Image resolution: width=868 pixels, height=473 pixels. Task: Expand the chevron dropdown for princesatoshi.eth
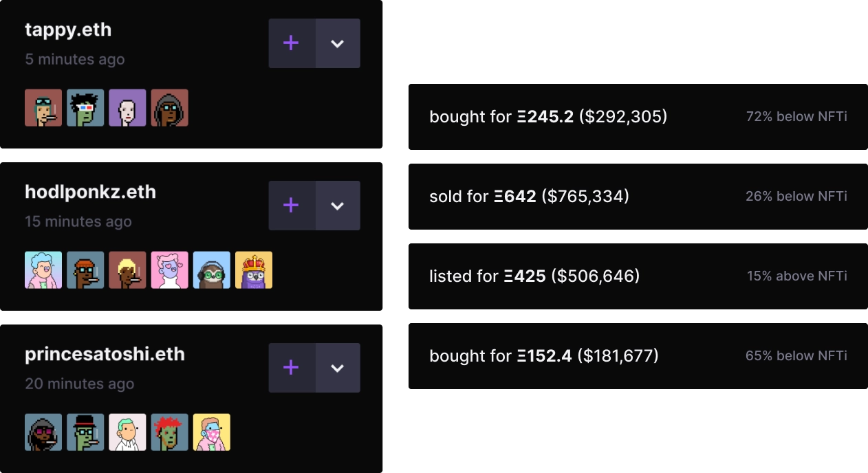[337, 368]
